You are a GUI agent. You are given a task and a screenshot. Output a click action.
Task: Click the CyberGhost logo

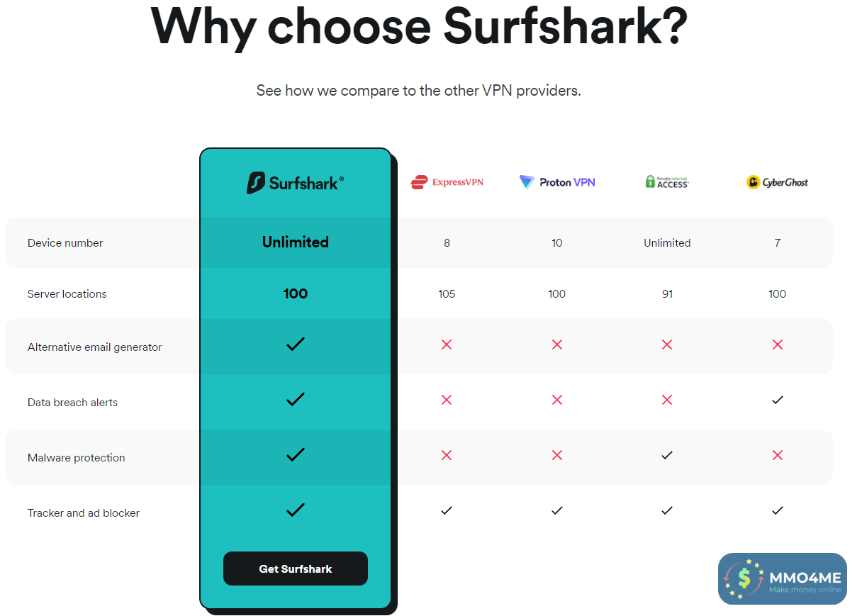click(x=777, y=182)
